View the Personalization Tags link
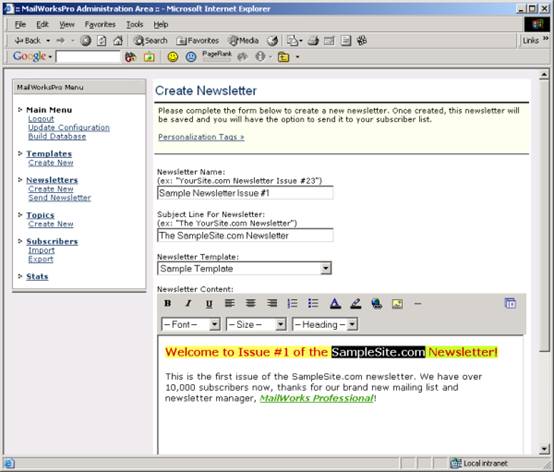The width and height of the screenshot is (554, 472). (x=201, y=137)
